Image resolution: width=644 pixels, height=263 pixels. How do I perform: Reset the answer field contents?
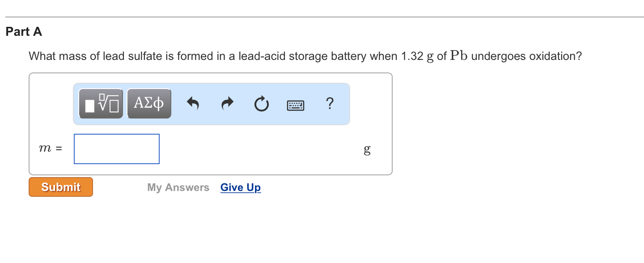point(261,103)
